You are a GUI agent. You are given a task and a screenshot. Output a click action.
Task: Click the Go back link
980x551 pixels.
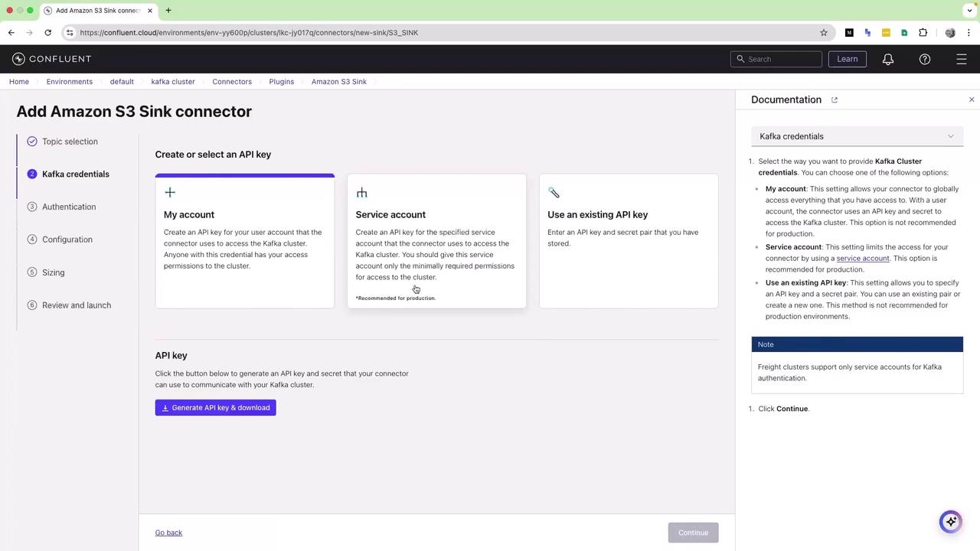click(x=168, y=533)
